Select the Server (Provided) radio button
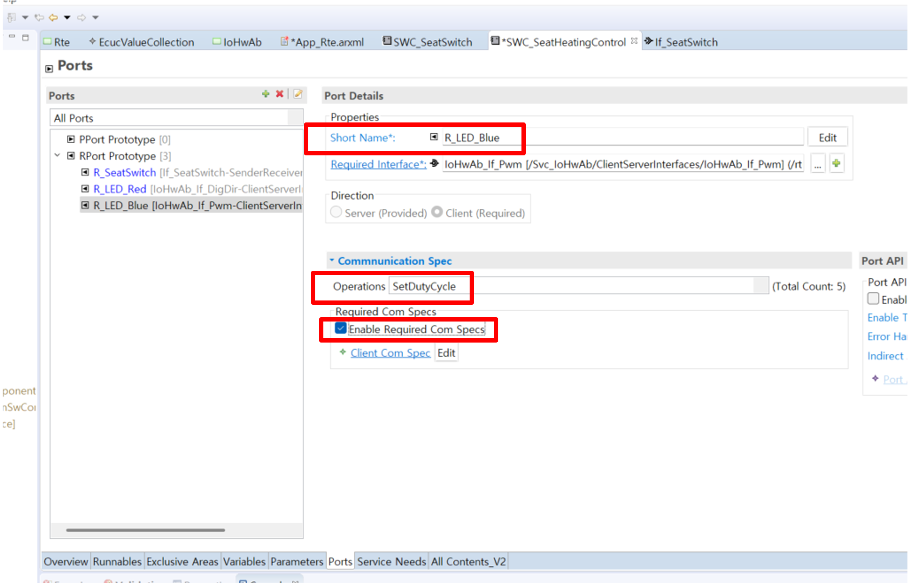 coord(336,213)
